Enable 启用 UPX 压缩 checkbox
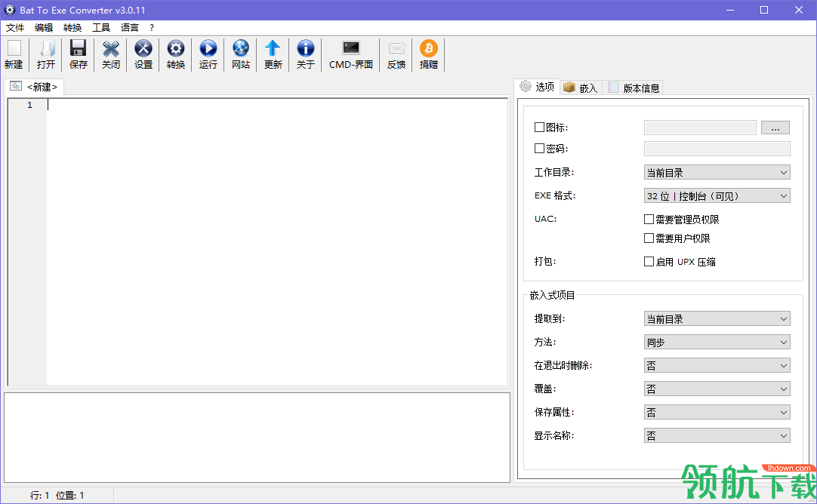The height and width of the screenshot is (504, 817). coord(649,261)
